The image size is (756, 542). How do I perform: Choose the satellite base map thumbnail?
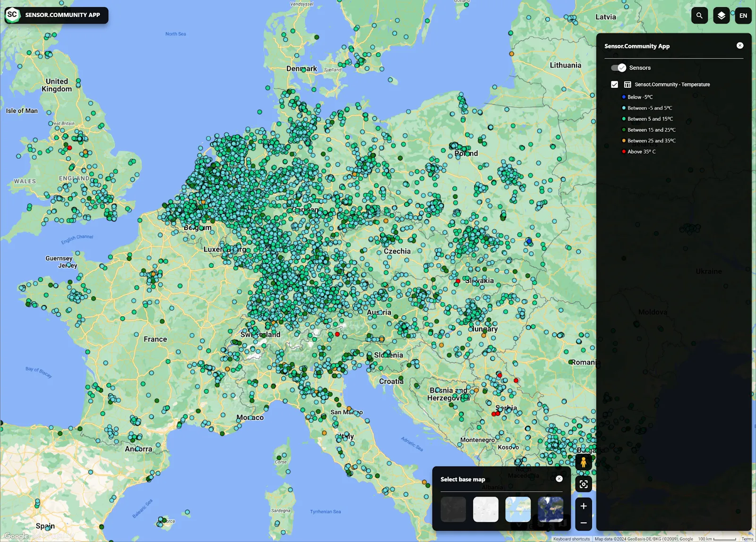[550, 509]
